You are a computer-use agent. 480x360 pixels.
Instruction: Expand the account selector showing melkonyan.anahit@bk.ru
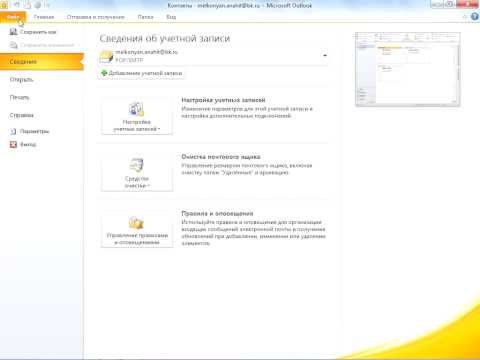coord(213,56)
